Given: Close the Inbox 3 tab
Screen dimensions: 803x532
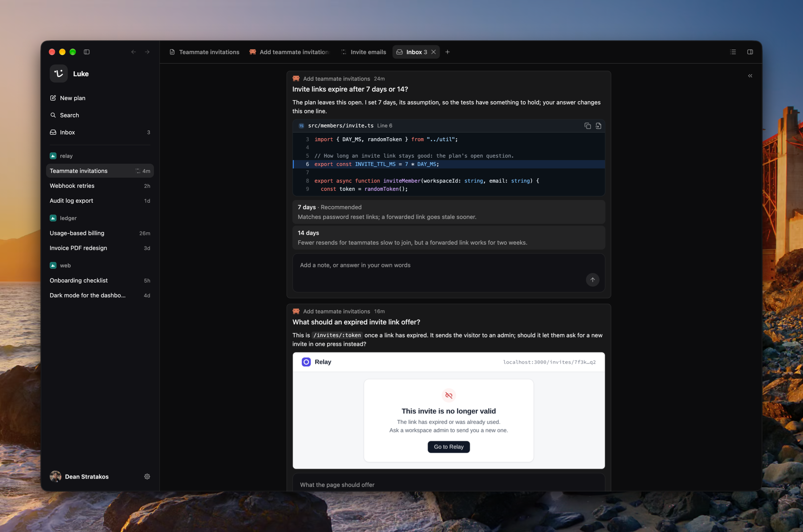Looking at the screenshot, I should [433, 52].
